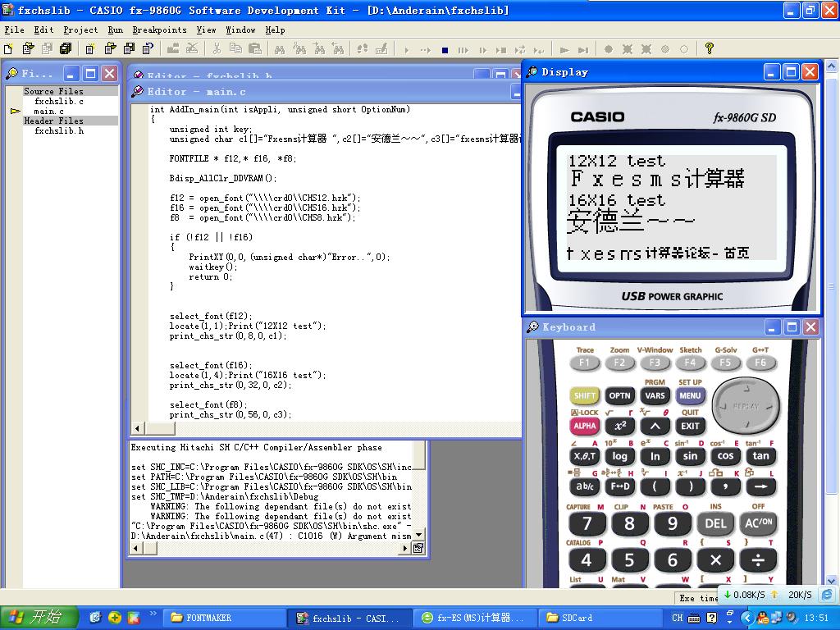Click the Open Project toolbar icon
This screenshot has width=840, height=630.
[110, 49]
